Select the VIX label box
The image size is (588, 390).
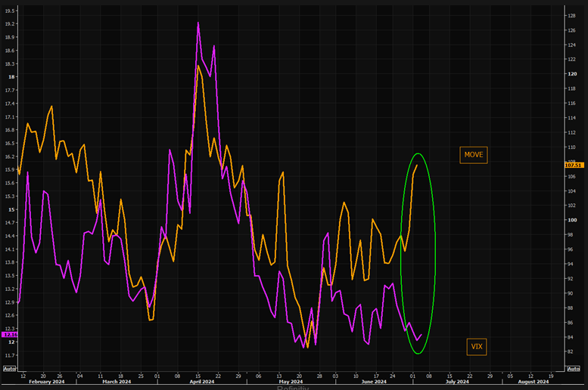(x=477, y=346)
